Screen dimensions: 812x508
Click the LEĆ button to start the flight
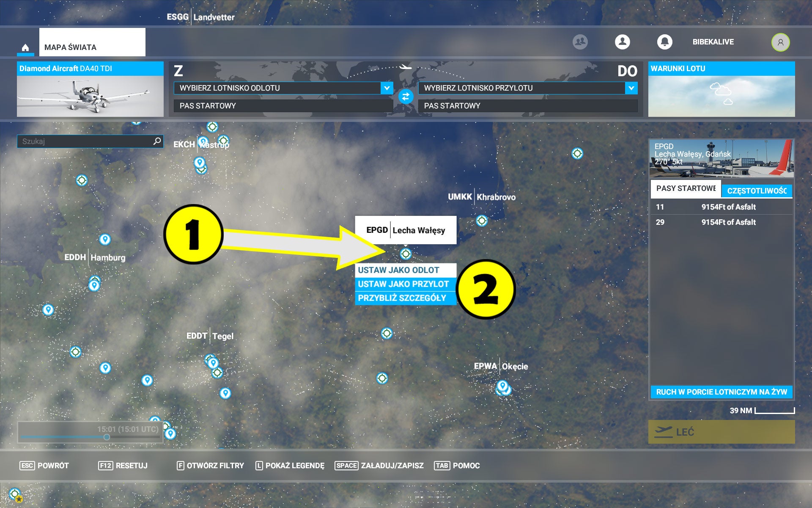(721, 432)
